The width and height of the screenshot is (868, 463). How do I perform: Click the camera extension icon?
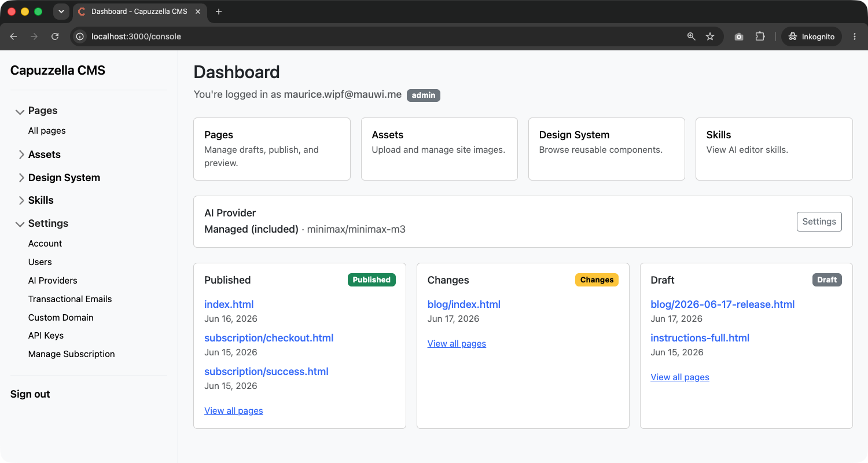pyautogui.click(x=739, y=36)
